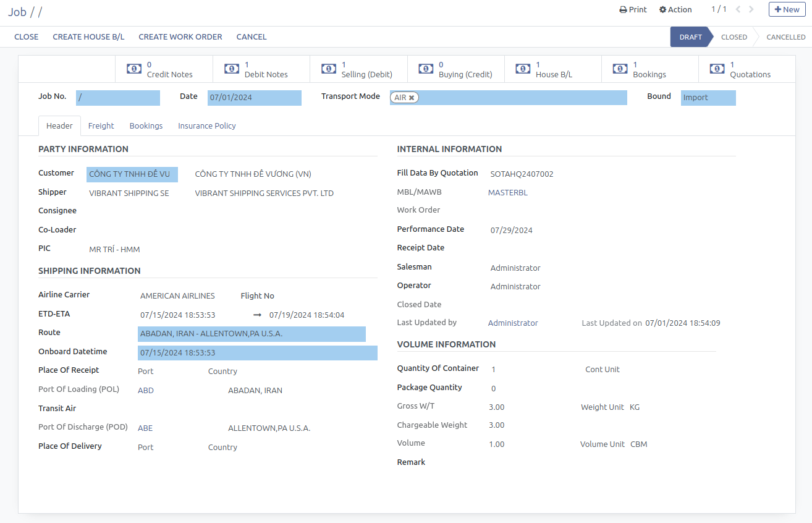
Task: Click the Credit Notes money icon
Action: [x=134, y=69]
